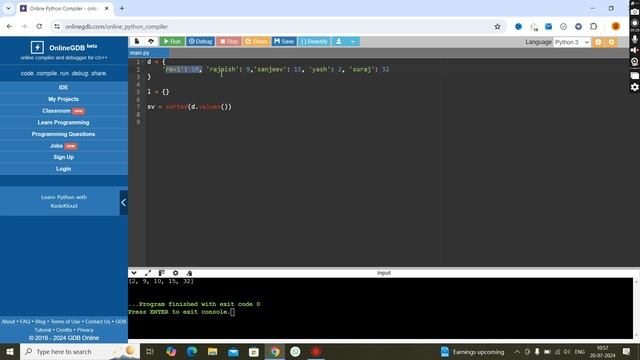Image resolution: width=640 pixels, height=360 pixels.
Task: Click Login in sidebar
Action: click(64, 169)
